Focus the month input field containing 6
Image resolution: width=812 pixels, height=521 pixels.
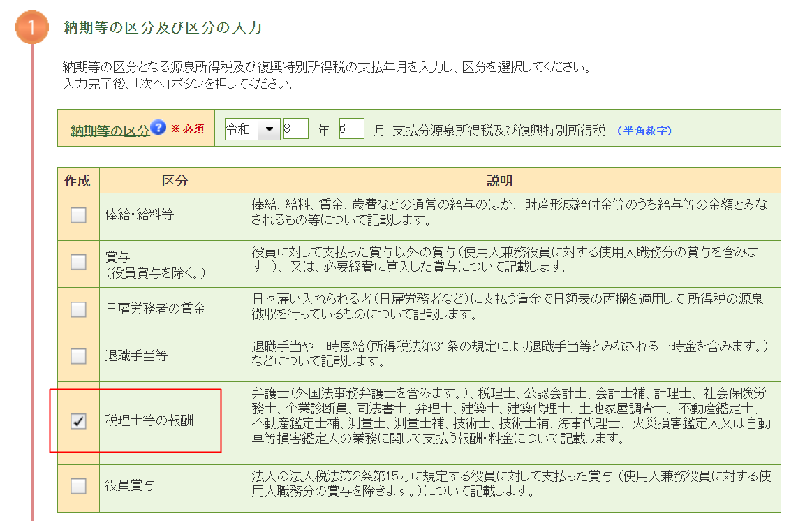click(x=352, y=129)
